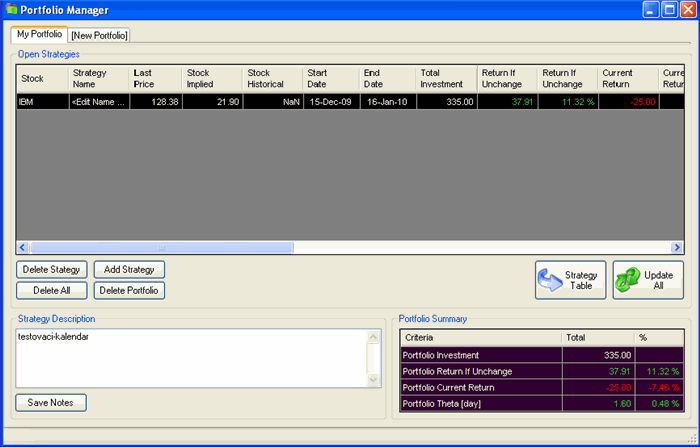Open the [New Portfolio] tab

click(x=99, y=36)
